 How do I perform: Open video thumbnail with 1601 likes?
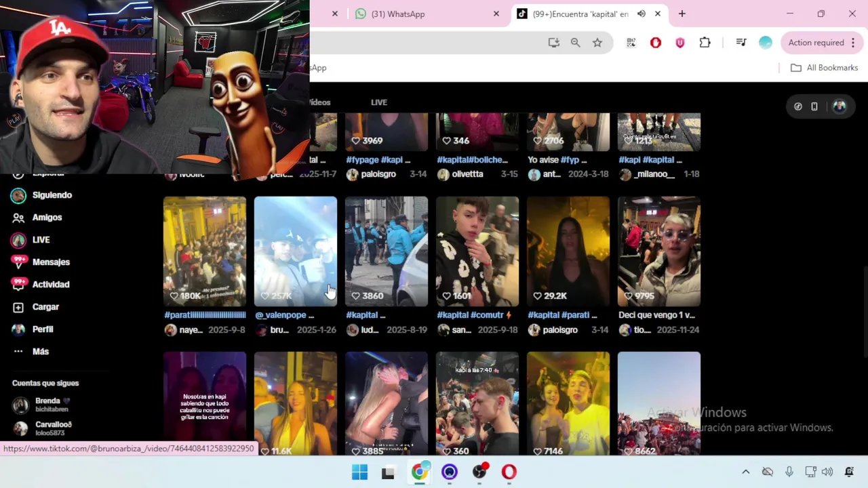pyautogui.click(x=477, y=251)
